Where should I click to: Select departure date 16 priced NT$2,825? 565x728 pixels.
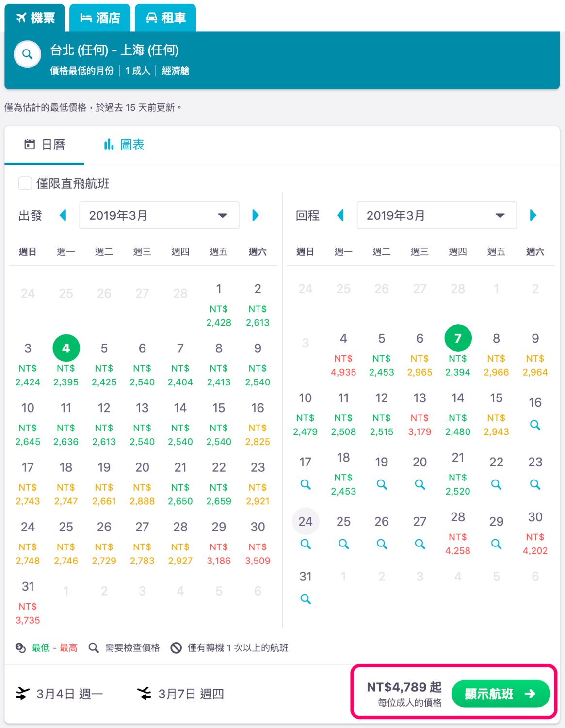pos(258,424)
